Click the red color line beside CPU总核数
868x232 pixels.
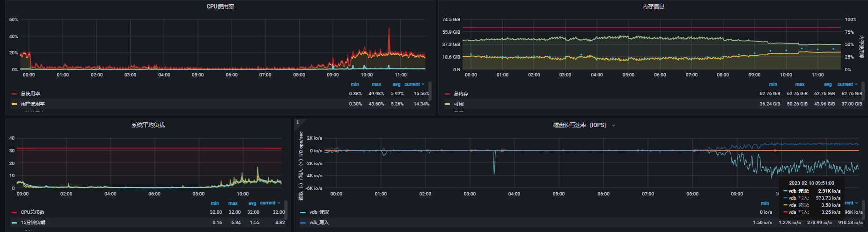pyautogui.click(x=14, y=212)
